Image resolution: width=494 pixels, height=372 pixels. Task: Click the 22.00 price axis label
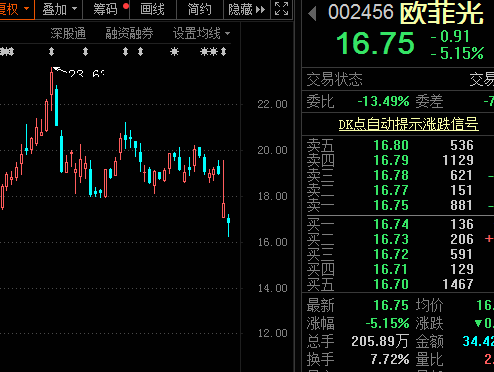tap(272, 104)
